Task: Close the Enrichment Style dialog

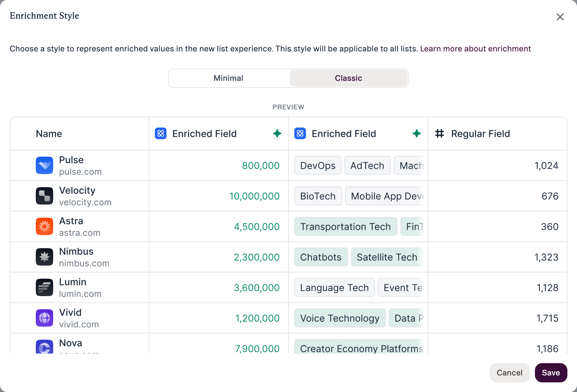Action: pyautogui.click(x=560, y=17)
